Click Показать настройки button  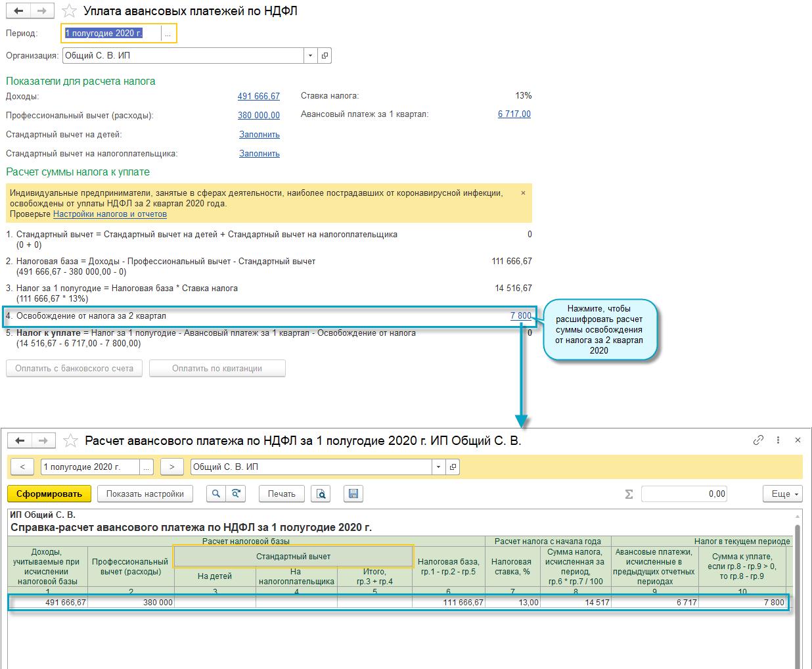tap(145, 494)
